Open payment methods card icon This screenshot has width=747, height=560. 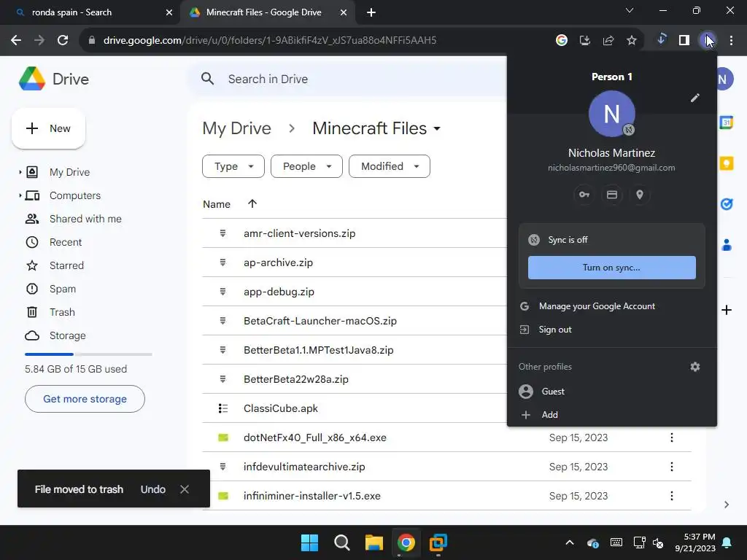pyautogui.click(x=612, y=195)
